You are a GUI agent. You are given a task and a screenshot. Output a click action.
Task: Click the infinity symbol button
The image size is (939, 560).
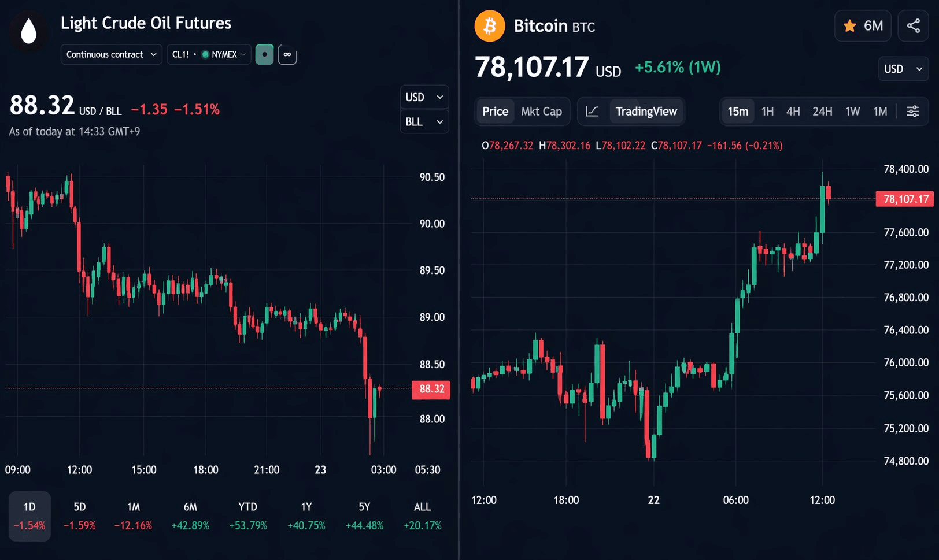[287, 55]
